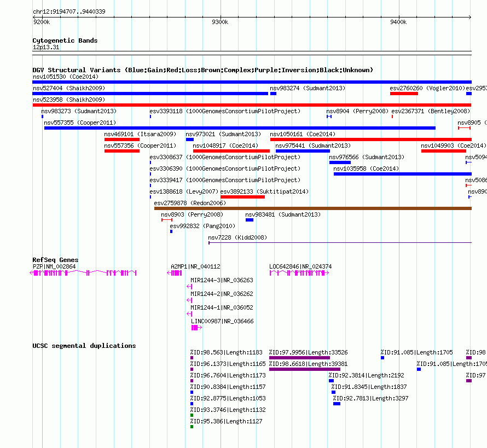Open LINC00987|NR_036466 gene label

(222, 321)
